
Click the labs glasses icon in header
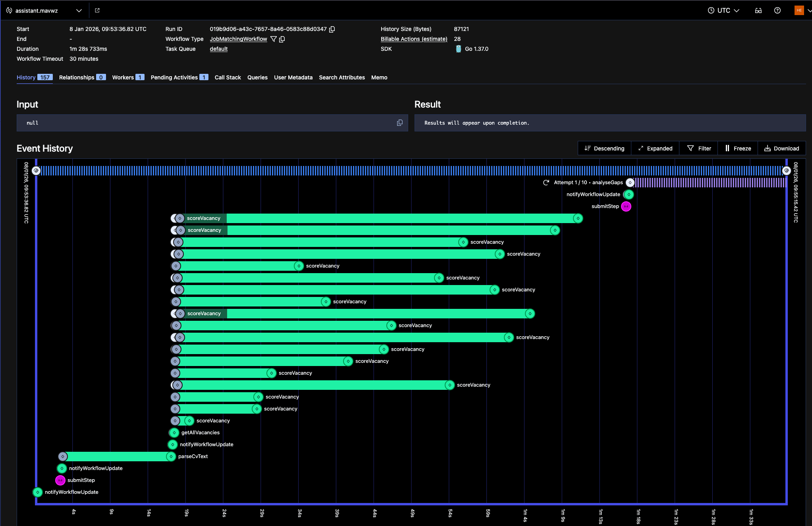tap(758, 10)
